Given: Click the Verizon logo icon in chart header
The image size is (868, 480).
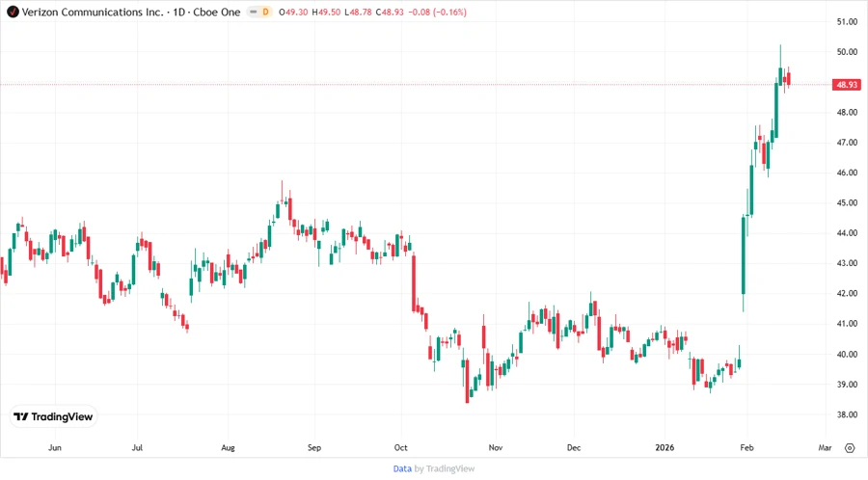Looking at the screenshot, I should coord(13,12).
